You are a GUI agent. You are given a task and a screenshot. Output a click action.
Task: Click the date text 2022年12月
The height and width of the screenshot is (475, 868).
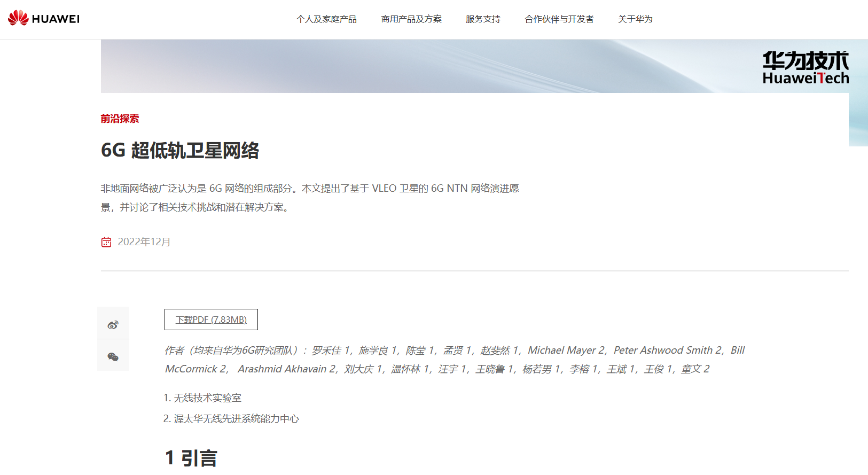point(144,242)
